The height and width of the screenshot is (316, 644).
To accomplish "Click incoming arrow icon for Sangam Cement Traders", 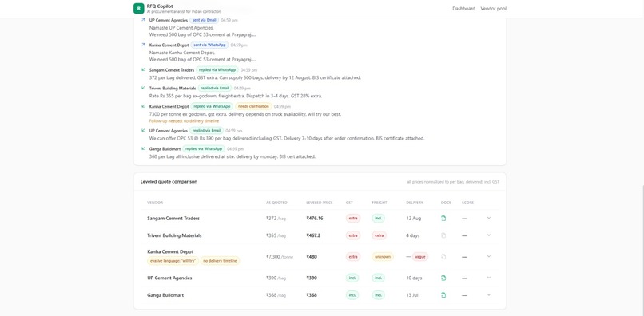I will pyautogui.click(x=143, y=69).
